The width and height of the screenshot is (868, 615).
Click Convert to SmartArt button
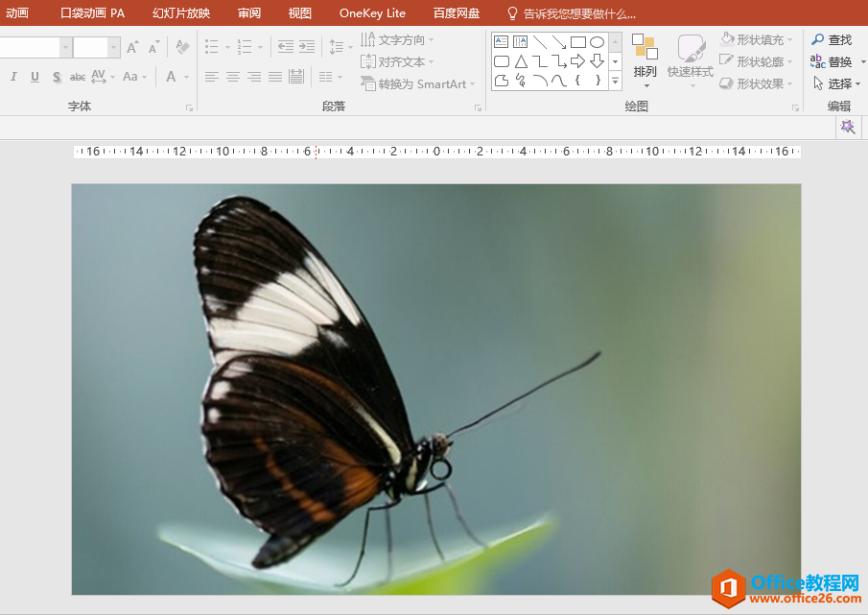[418, 84]
